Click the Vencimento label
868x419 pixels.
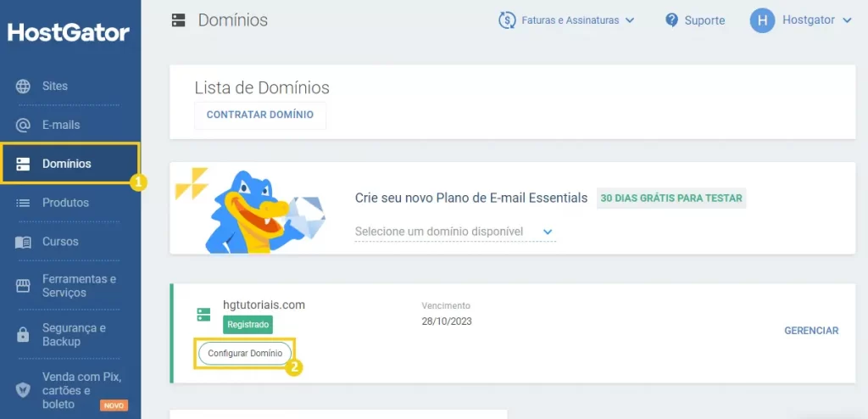pos(446,305)
